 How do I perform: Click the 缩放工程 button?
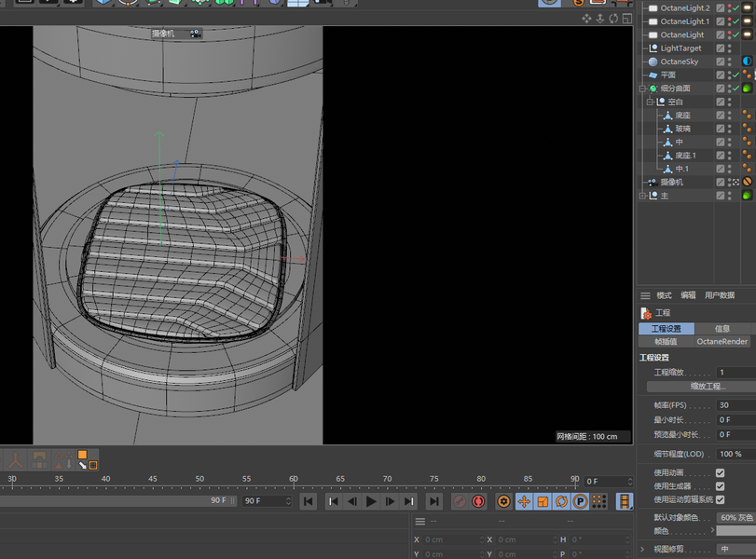click(x=710, y=386)
